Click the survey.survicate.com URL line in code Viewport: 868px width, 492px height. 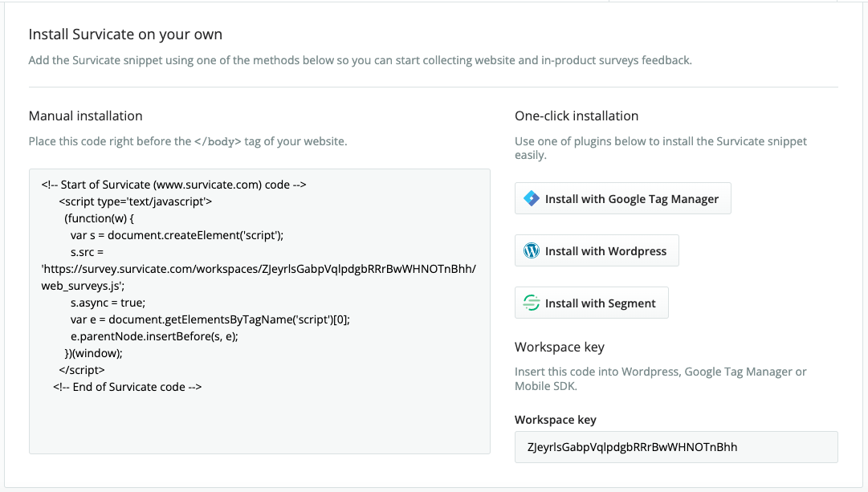[x=259, y=269]
